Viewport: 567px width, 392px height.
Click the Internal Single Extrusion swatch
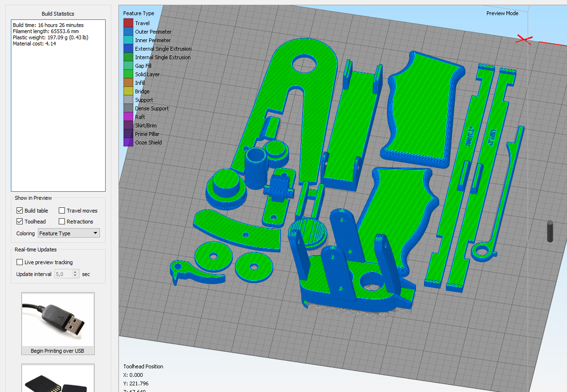click(x=128, y=57)
